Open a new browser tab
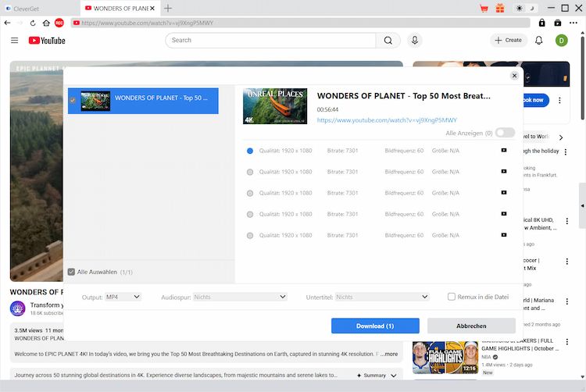Viewport: 586px width, 392px height. (168, 8)
